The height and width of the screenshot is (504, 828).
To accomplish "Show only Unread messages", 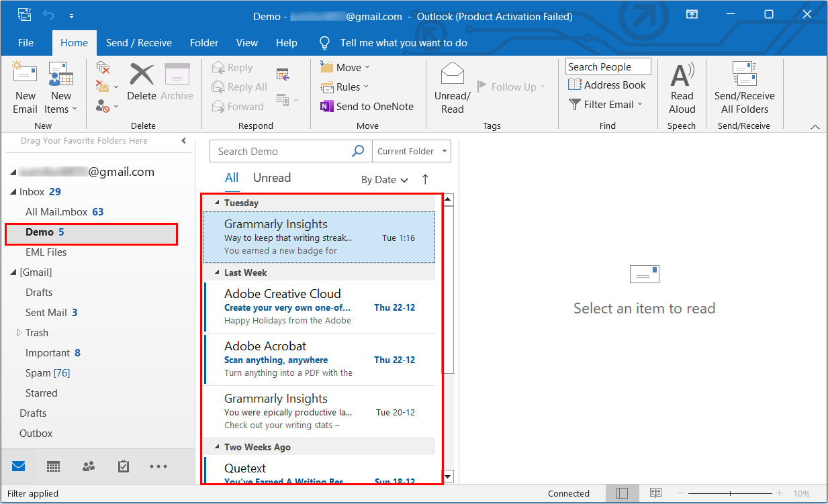I will coord(272,178).
